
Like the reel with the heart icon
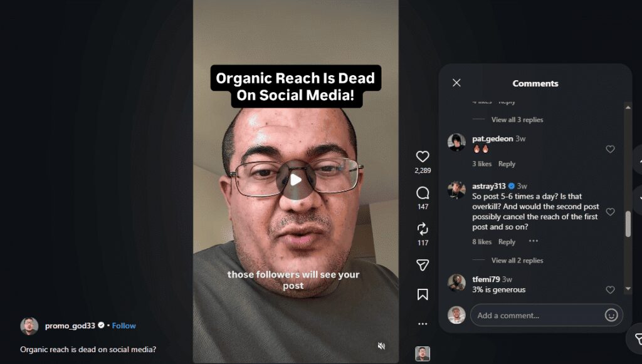[423, 157]
